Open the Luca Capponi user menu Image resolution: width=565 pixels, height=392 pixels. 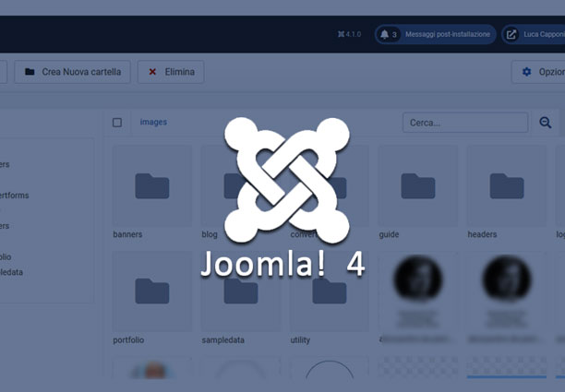click(x=534, y=34)
